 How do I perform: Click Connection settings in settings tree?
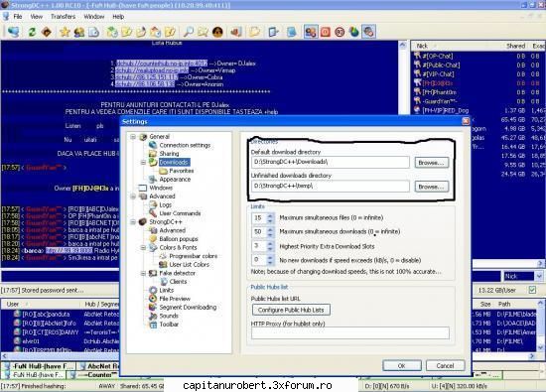[185, 145]
